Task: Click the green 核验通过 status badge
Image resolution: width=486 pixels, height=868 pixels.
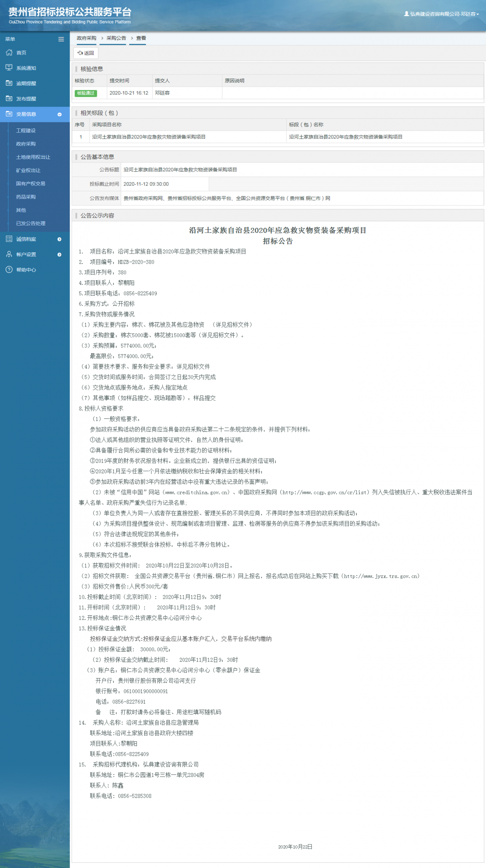Action: click(86, 93)
